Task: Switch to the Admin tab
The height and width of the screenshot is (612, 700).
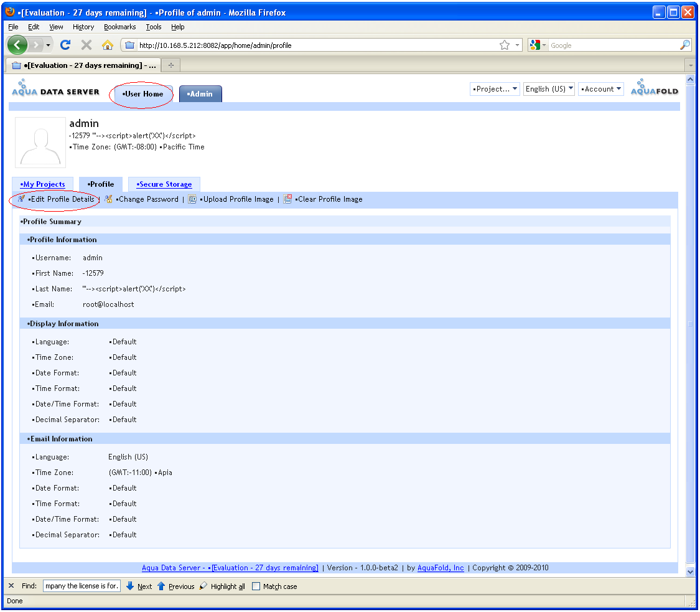Action: tap(200, 94)
